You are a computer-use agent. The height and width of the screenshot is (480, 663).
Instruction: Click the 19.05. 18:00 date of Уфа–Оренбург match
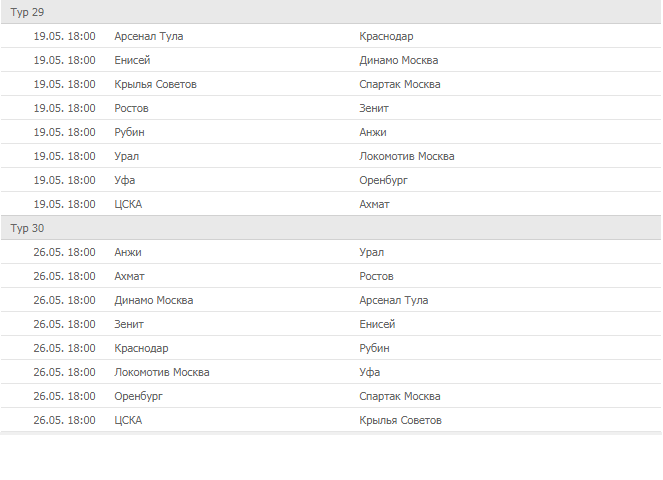[x=64, y=180]
